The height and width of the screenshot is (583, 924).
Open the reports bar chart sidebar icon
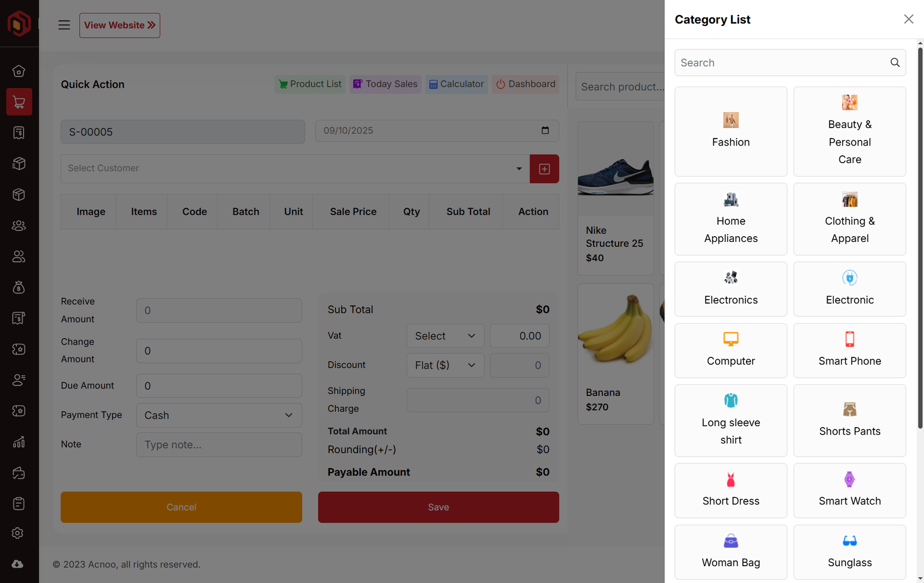pyautogui.click(x=19, y=442)
